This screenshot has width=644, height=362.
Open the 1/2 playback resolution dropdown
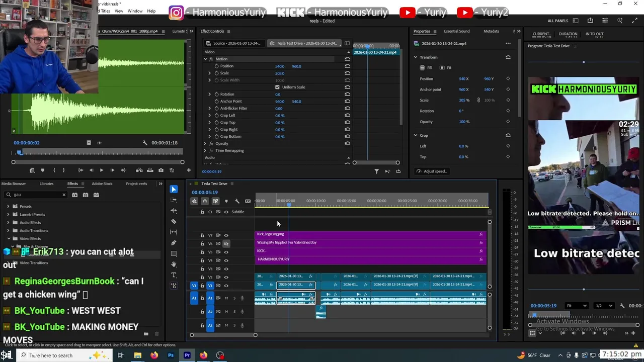point(605,306)
